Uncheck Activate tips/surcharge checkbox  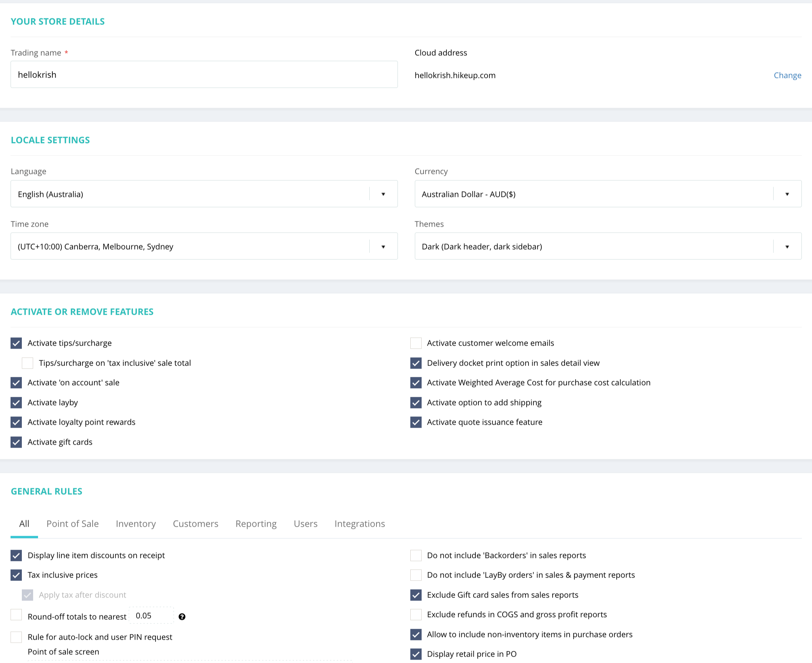click(16, 343)
